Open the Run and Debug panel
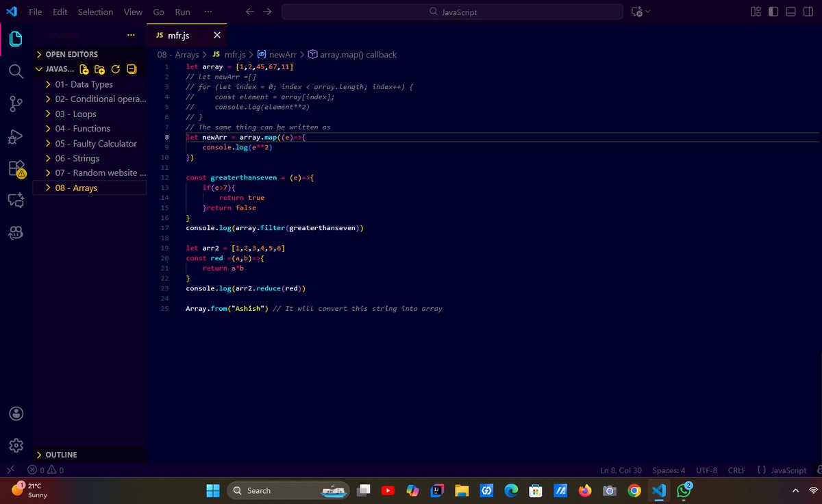Screen dimensions: 822x504 (15, 136)
